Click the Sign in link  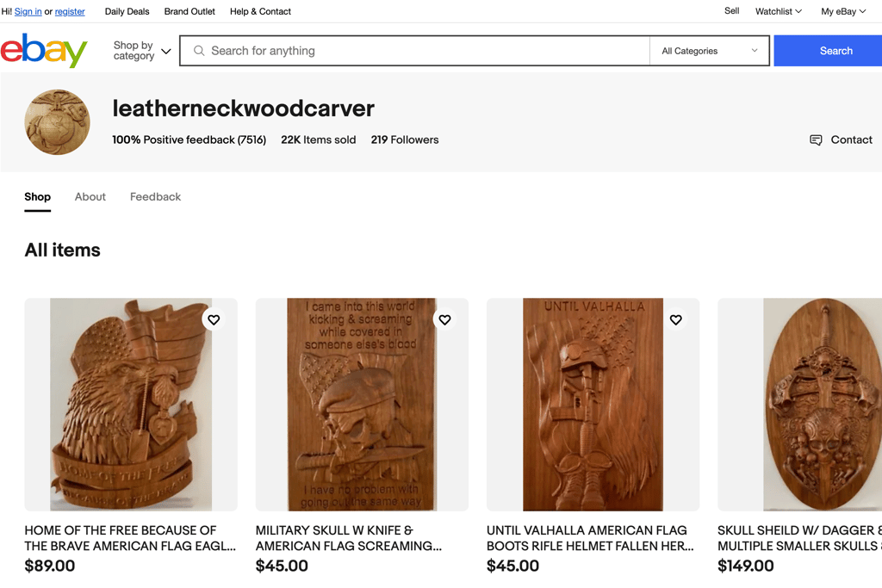pyautogui.click(x=28, y=11)
